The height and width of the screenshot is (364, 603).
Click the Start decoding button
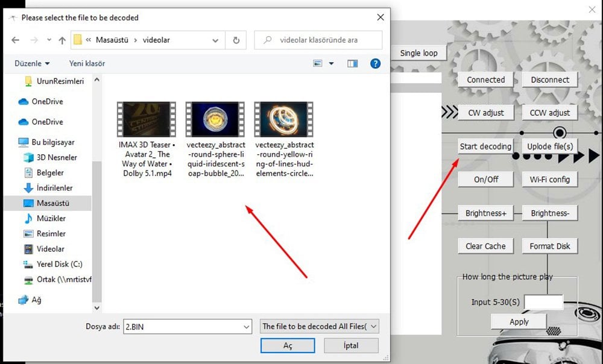point(485,146)
